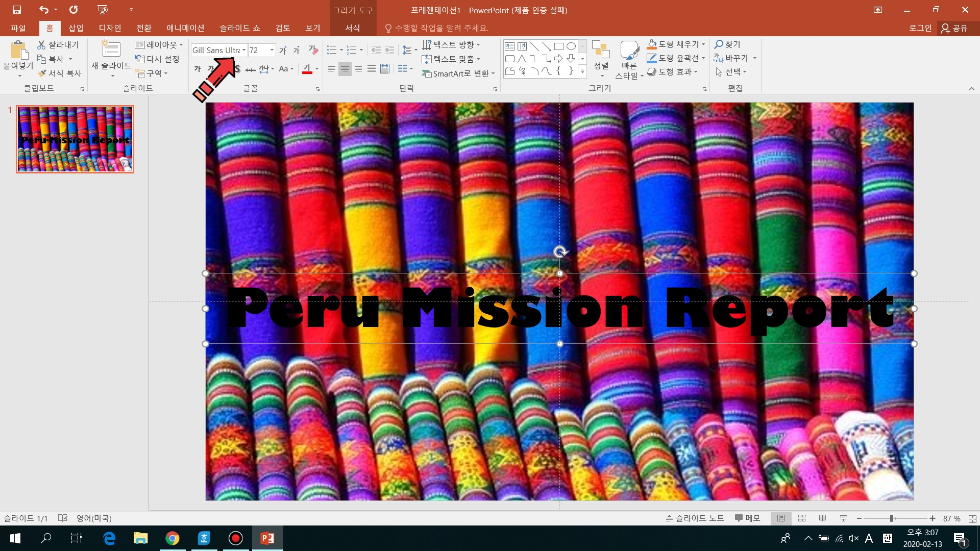
Task: Toggle the comments (메모) pane
Action: (x=748, y=518)
